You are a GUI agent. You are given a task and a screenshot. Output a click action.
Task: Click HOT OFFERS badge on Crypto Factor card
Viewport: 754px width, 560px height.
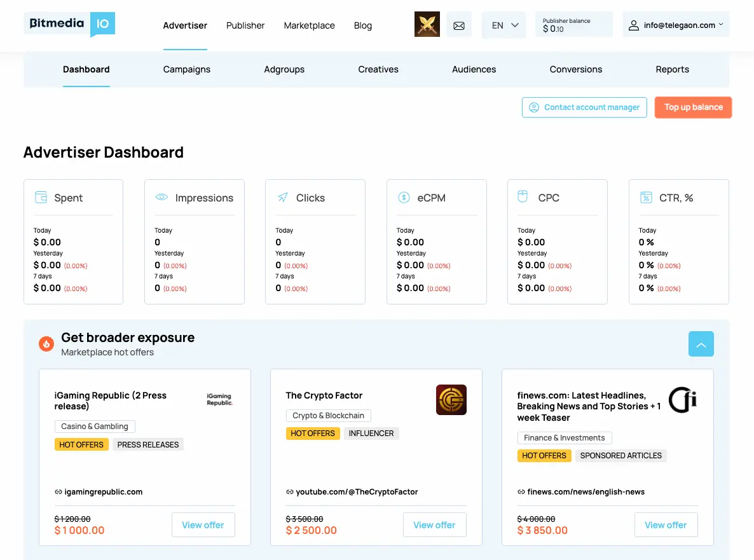coord(313,433)
